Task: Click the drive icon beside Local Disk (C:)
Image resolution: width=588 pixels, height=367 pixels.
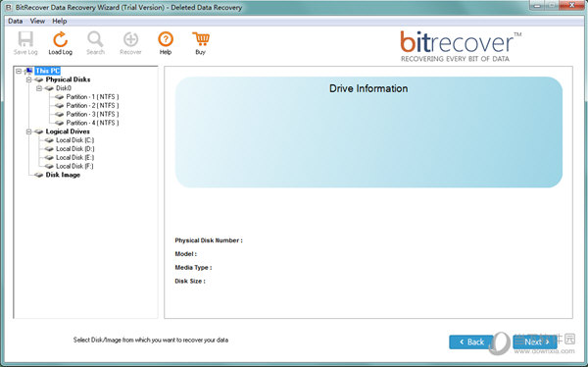Action: pyautogui.click(x=49, y=140)
